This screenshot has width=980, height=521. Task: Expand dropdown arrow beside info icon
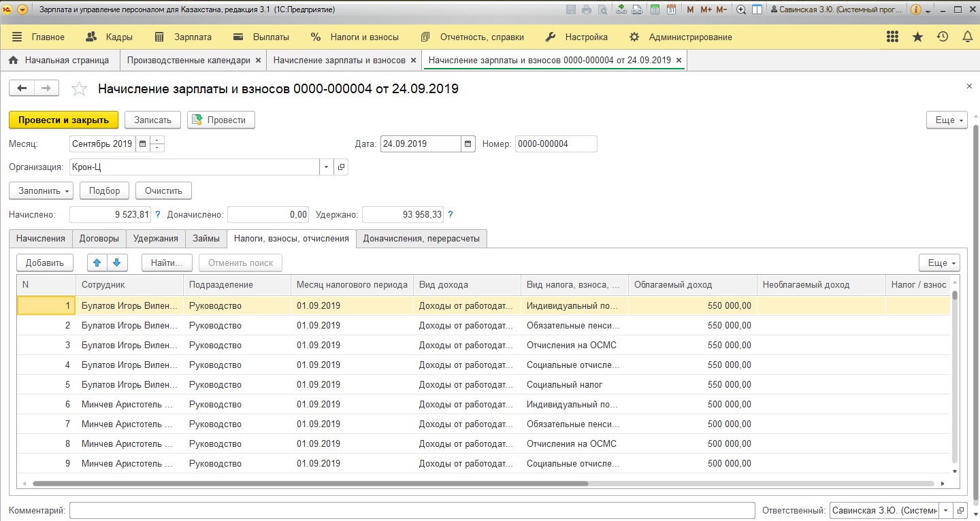928,10
